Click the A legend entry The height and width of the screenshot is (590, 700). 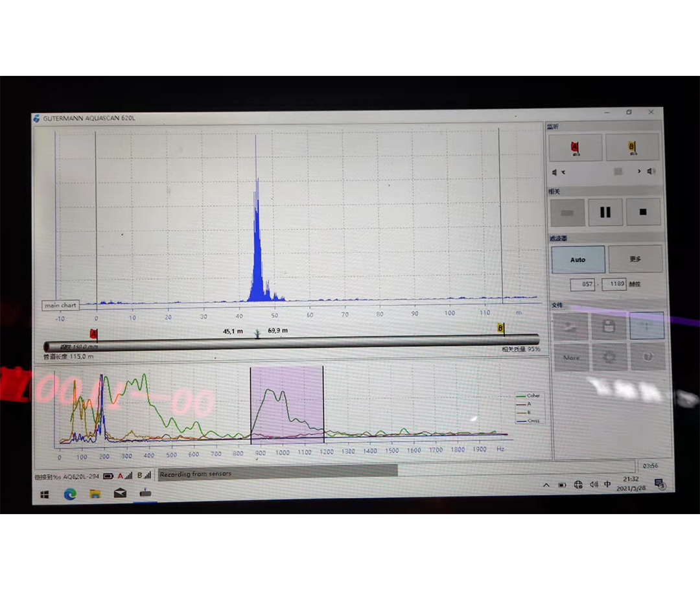(523, 404)
